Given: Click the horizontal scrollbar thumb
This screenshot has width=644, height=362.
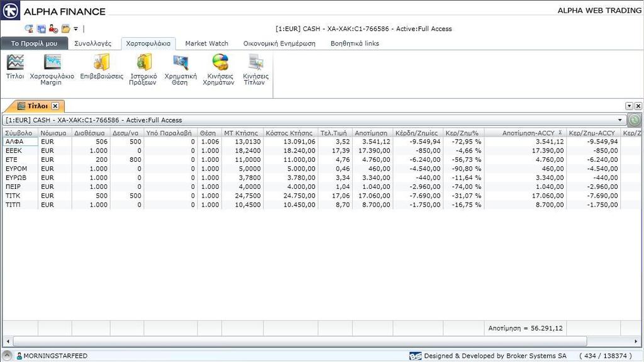Looking at the screenshot, I should point(300,341).
